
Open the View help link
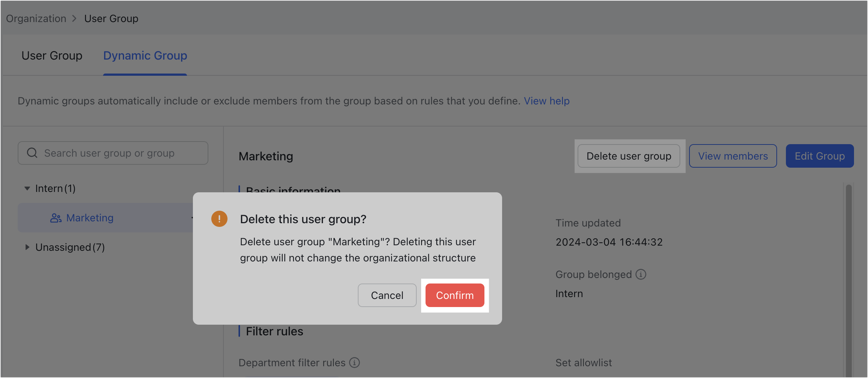[x=547, y=101]
